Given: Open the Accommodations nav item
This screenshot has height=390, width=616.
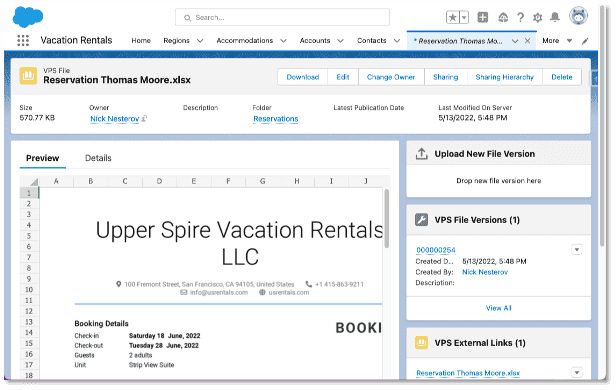Looking at the screenshot, I should tap(245, 40).
